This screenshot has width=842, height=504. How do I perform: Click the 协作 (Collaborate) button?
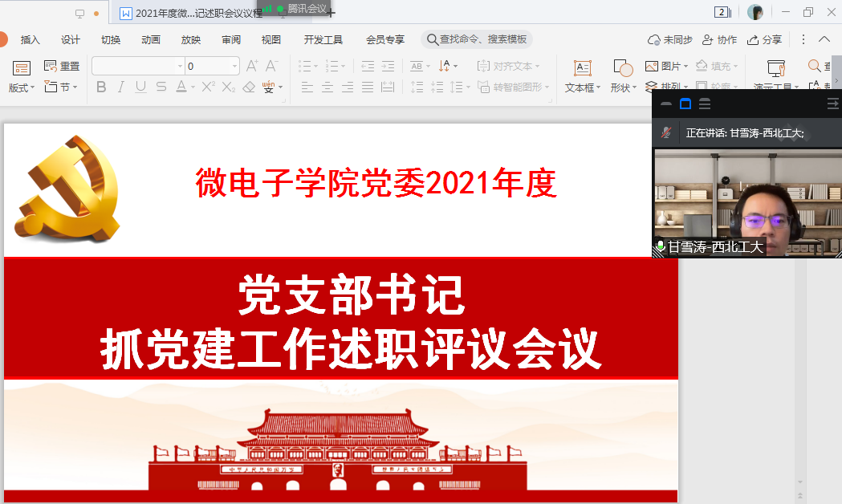click(x=719, y=39)
